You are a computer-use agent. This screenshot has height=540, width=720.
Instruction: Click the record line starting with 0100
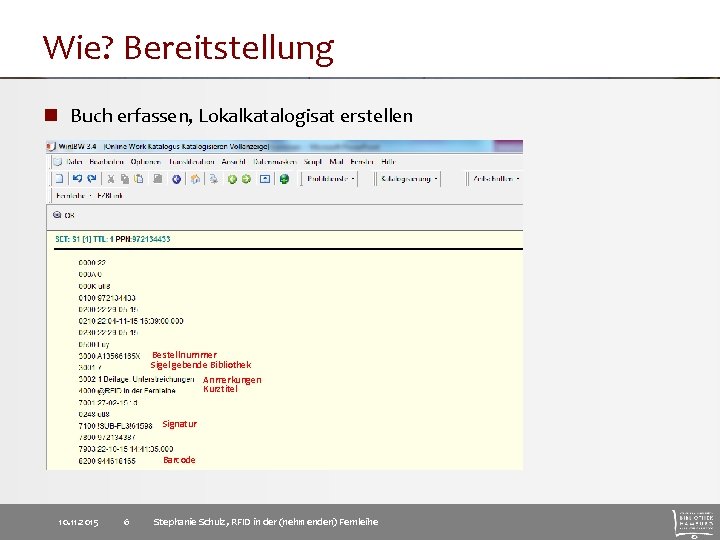pyautogui.click(x=107, y=298)
